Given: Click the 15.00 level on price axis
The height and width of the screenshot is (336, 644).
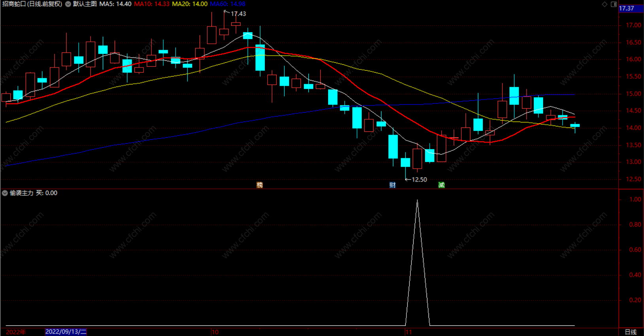Looking at the screenshot, I should click(x=633, y=94).
